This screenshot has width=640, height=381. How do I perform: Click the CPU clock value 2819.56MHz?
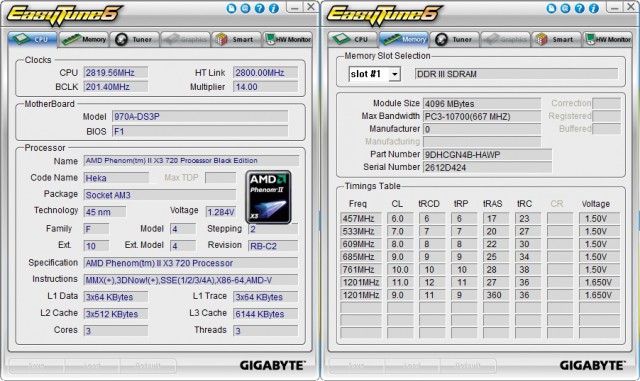[x=116, y=73]
